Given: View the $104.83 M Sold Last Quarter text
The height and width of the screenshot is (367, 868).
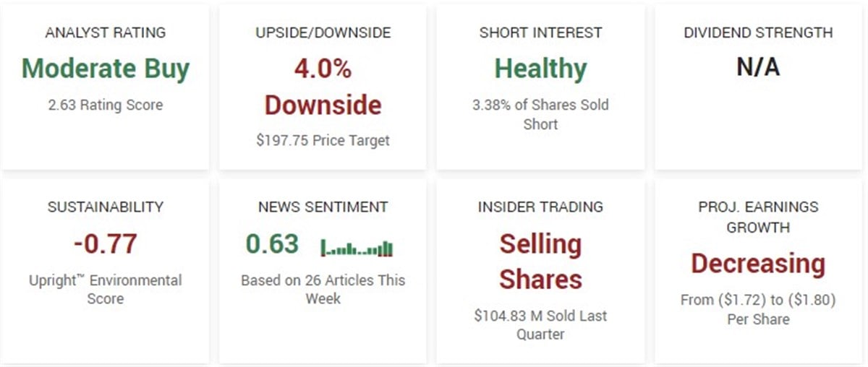Looking at the screenshot, I should click(x=540, y=324).
